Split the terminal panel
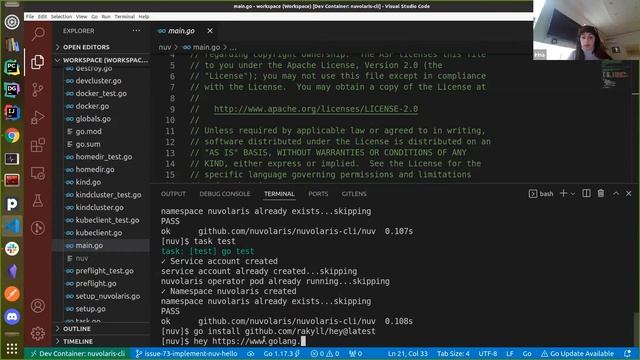 tap(586, 193)
